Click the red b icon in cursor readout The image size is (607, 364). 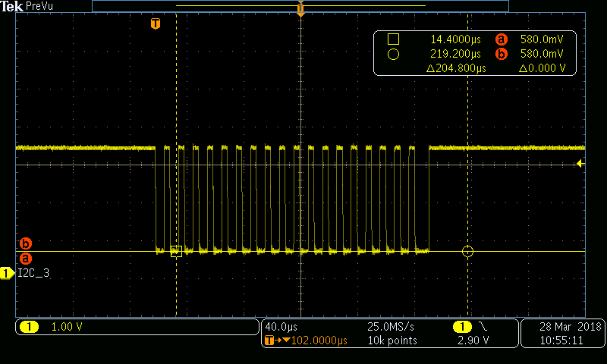coord(502,54)
